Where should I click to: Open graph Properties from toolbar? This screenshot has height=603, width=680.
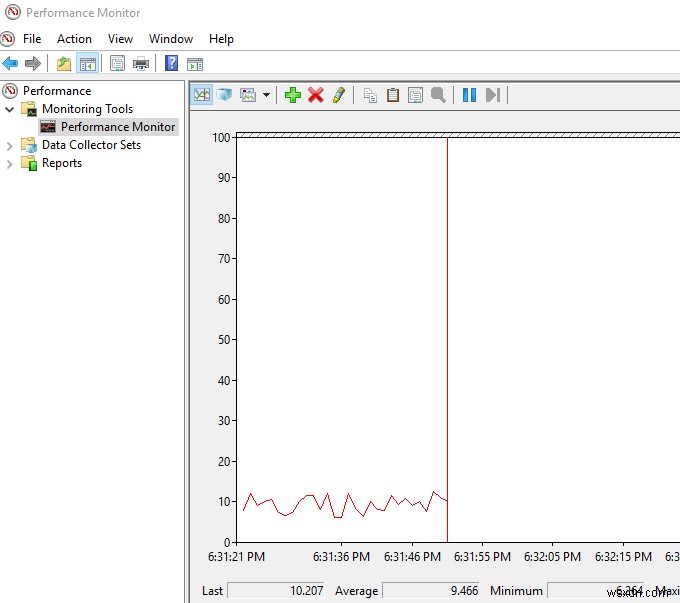click(414, 95)
